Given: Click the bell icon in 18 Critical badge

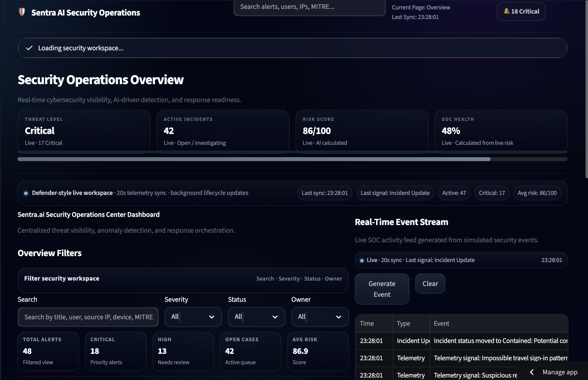Looking at the screenshot, I should [506, 11].
